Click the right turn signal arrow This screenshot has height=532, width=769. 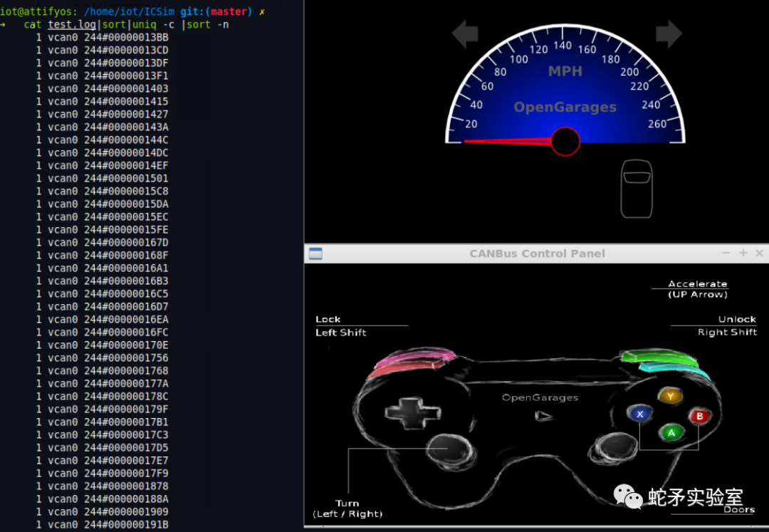tap(669, 34)
